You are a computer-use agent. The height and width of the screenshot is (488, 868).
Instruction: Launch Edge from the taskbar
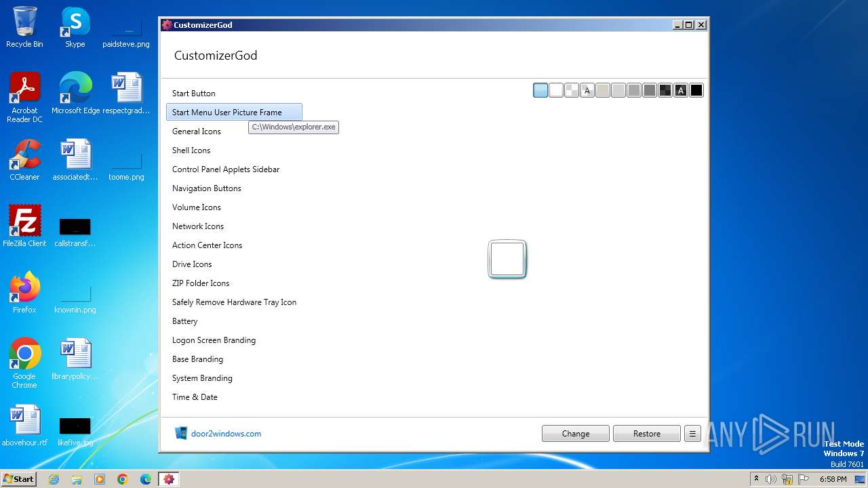[x=146, y=479]
